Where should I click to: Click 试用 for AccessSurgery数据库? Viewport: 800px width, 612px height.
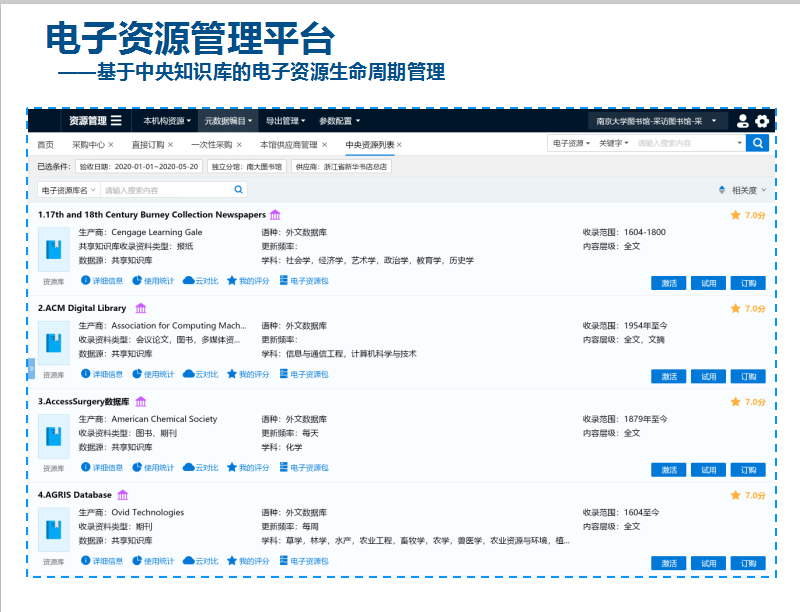708,470
